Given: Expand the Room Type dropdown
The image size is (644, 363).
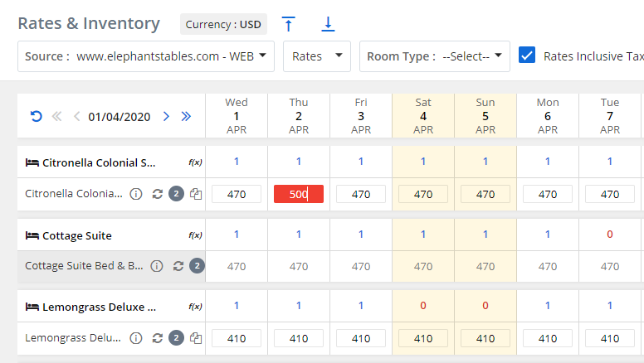Looking at the screenshot, I should (x=435, y=56).
